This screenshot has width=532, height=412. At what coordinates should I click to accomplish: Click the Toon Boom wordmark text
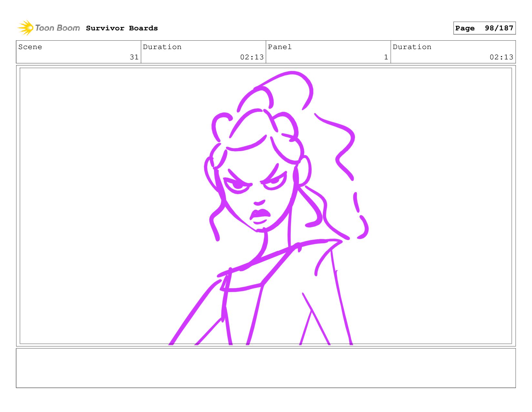[57, 28]
